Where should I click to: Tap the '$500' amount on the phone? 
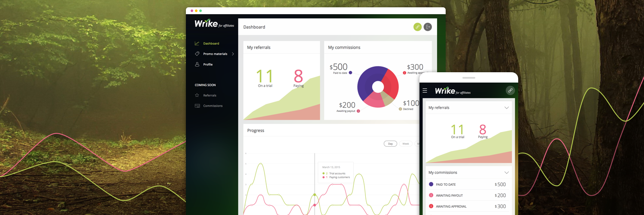point(500,184)
